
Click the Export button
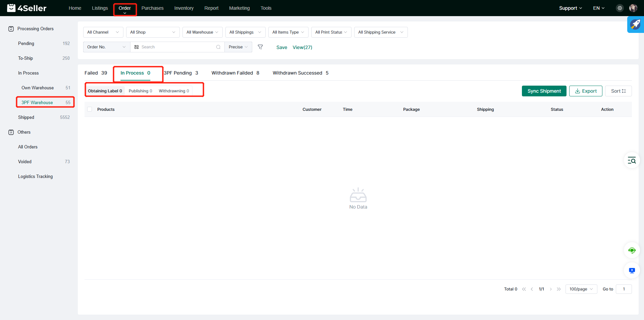click(x=586, y=91)
